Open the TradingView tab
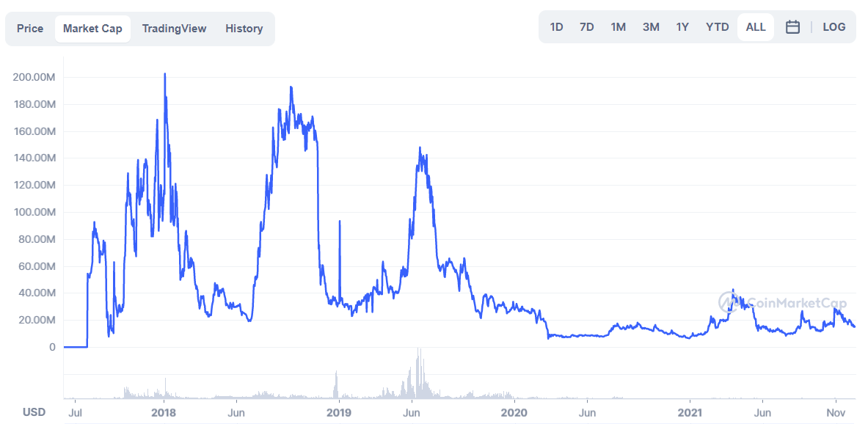 coord(174,29)
